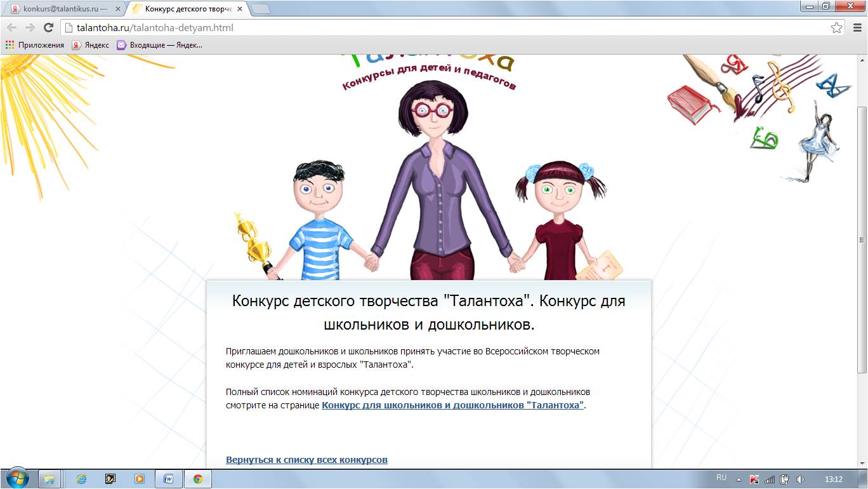Go forward with the browser arrow
This screenshot has height=489, width=868.
point(30,28)
